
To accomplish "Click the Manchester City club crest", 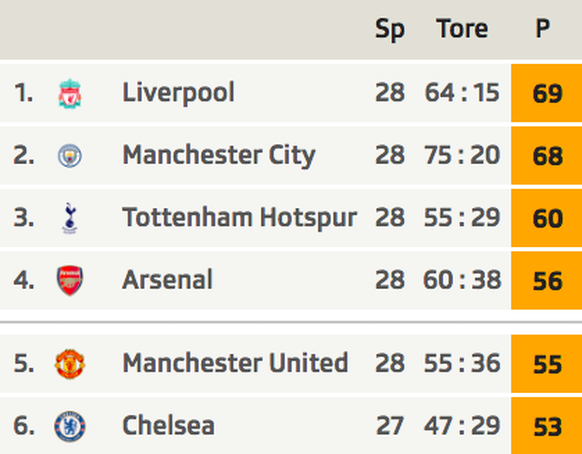I will click(x=70, y=156).
